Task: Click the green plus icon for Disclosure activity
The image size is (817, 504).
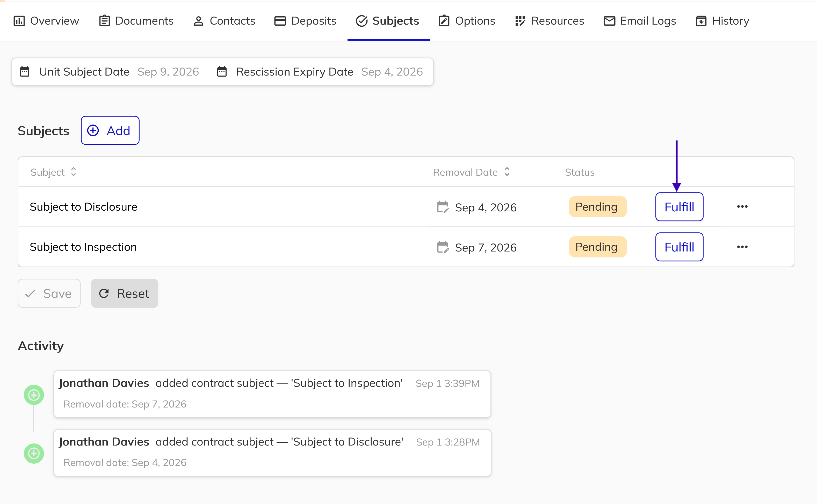Action: (34, 453)
